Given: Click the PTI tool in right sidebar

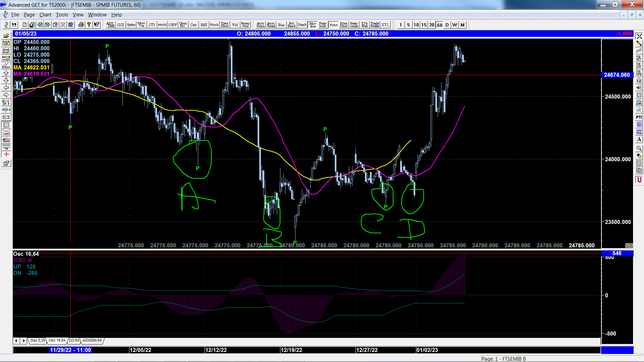Looking at the screenshot, I should [x=639, y=117].
